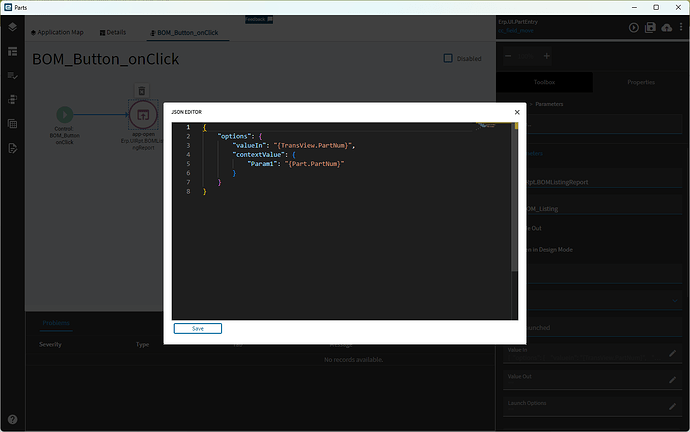The width and height of the screenshot is (690, 432).
Task: Click "Param1" key on line 5
Action: point(262,164)
